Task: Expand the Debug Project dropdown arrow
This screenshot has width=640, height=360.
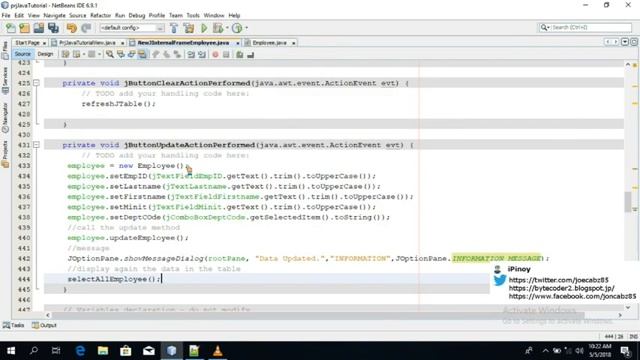Action: pyautogui.click(x=227, y=28)
